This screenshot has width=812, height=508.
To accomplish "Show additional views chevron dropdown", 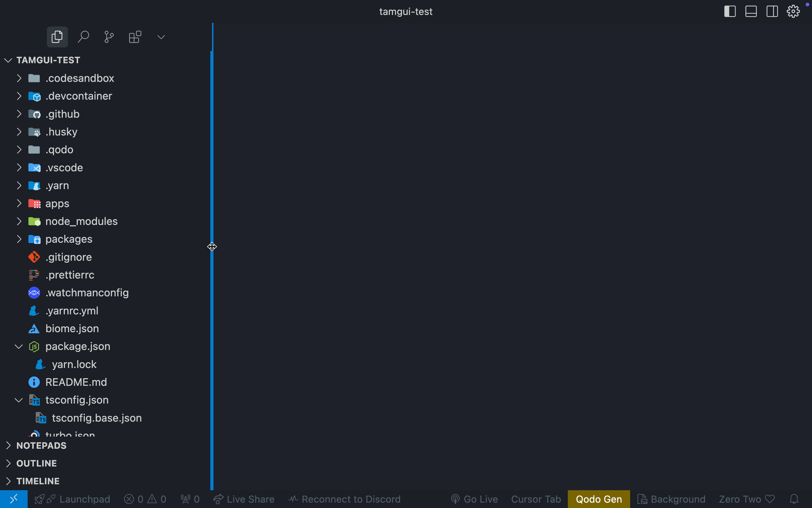I will click(x=161, y=37).
